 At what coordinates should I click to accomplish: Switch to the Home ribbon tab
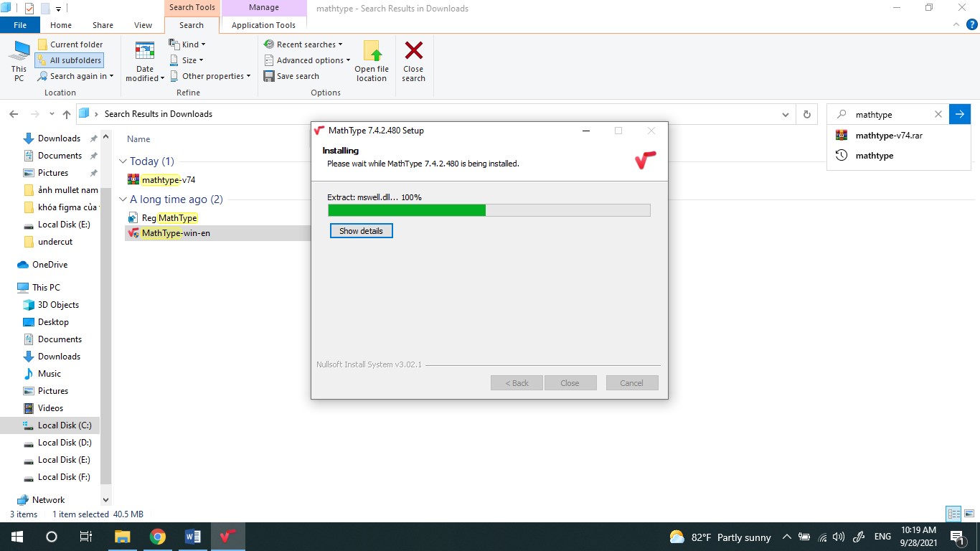[61, 25]
